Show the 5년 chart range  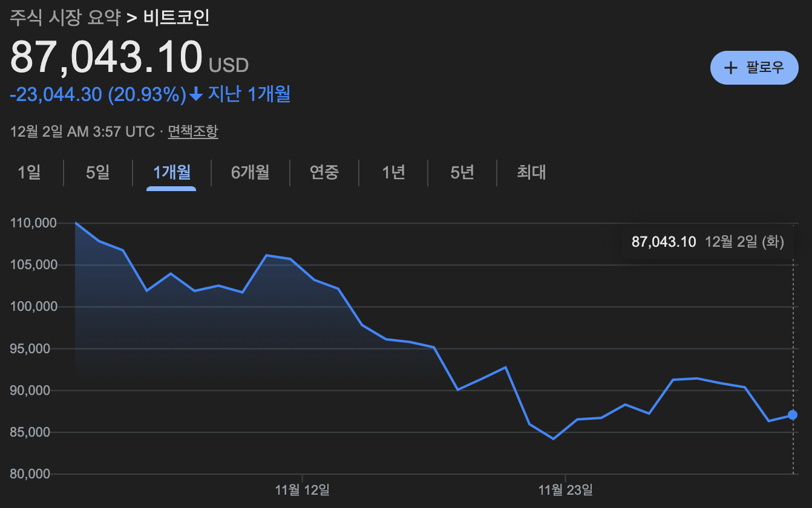(x=462, y=172)
